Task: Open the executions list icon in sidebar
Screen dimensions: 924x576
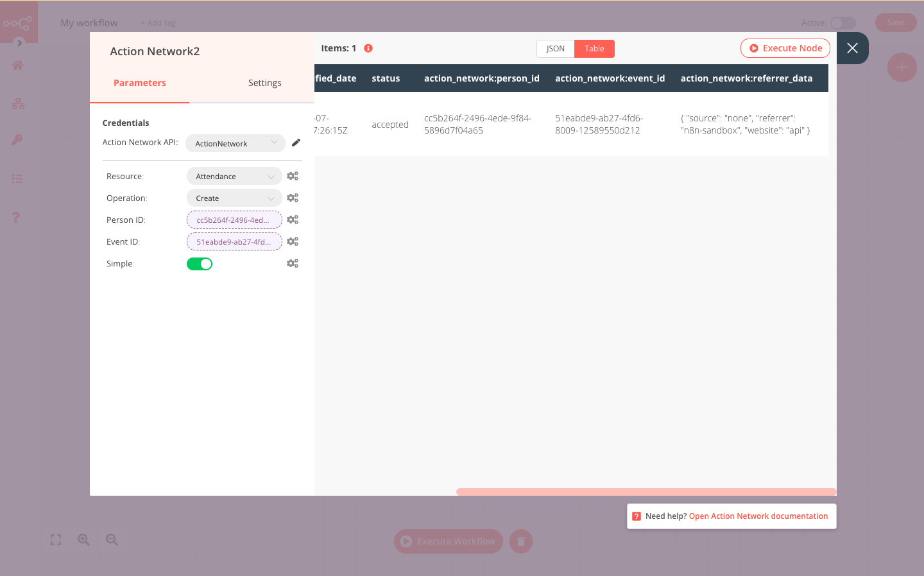Action: click(16, 179)
